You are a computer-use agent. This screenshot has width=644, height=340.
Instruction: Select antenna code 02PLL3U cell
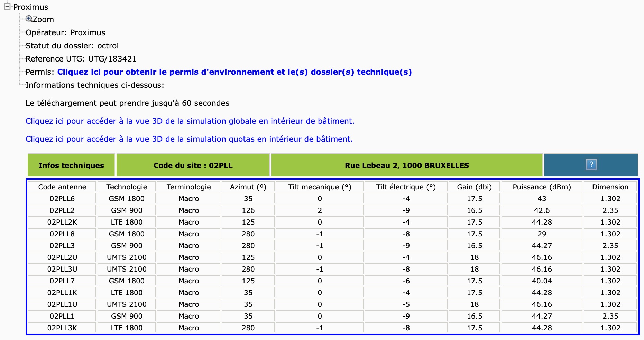[x=62, y=269]
